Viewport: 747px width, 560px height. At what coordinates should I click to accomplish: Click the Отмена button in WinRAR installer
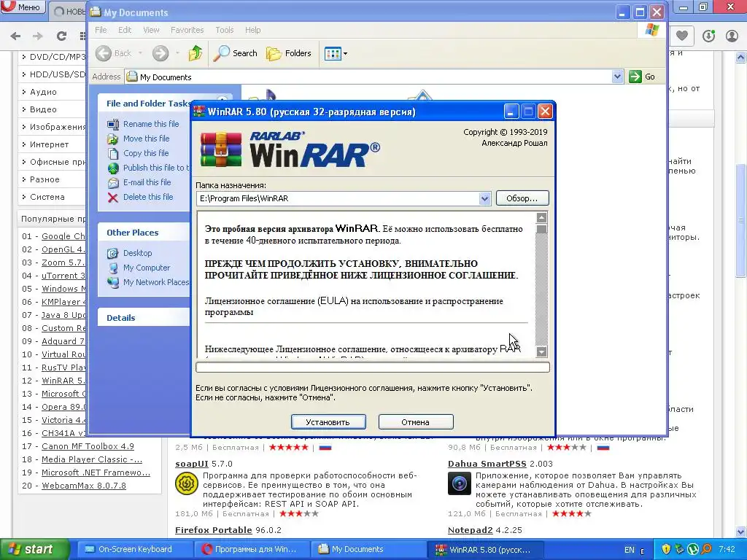pos(415,422)
